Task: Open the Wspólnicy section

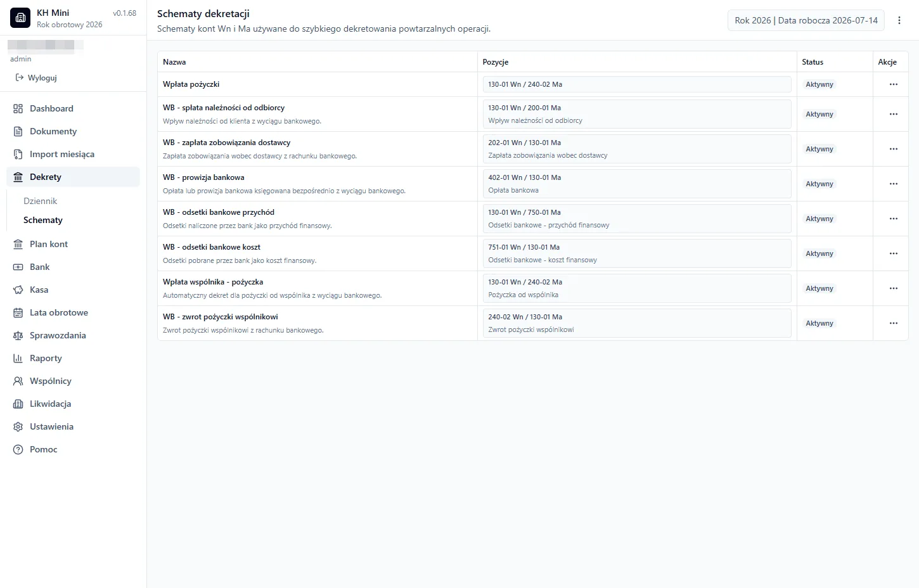Action: (x=73, y=381)
